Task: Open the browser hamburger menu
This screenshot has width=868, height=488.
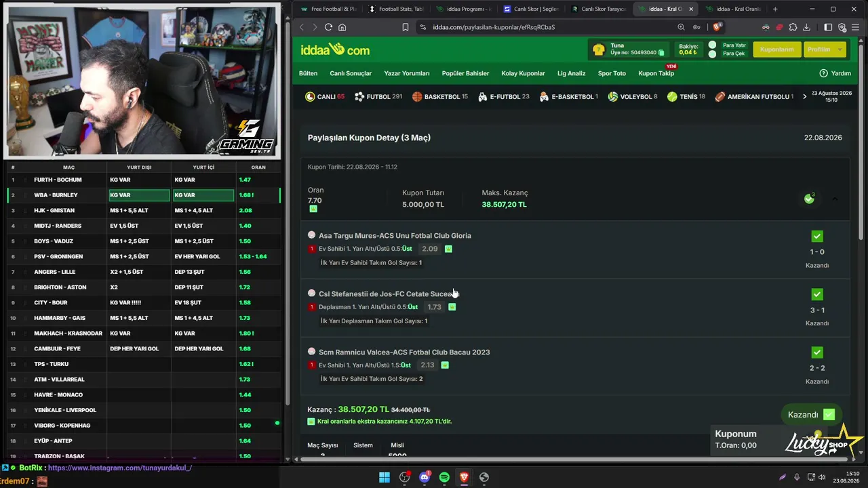Action: [x=855, y=27]
